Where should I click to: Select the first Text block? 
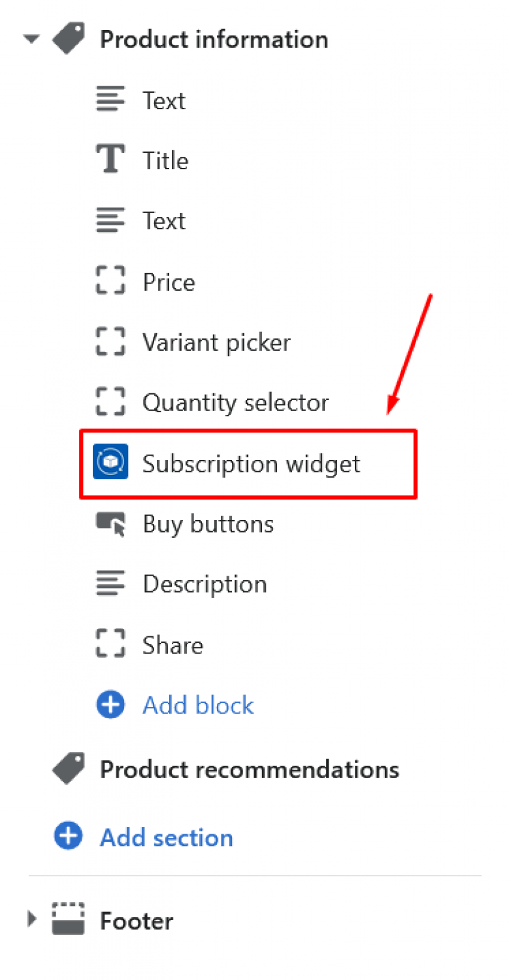141,100
